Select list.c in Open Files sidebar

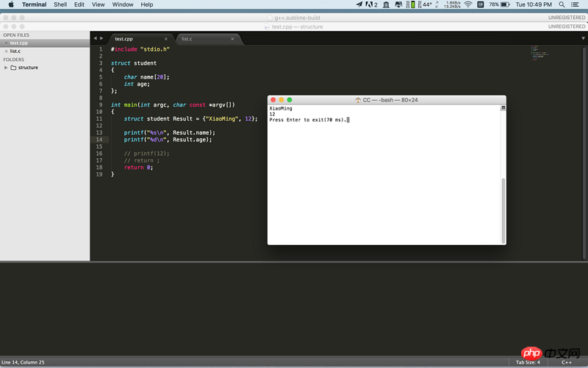[x=45, y=51]
